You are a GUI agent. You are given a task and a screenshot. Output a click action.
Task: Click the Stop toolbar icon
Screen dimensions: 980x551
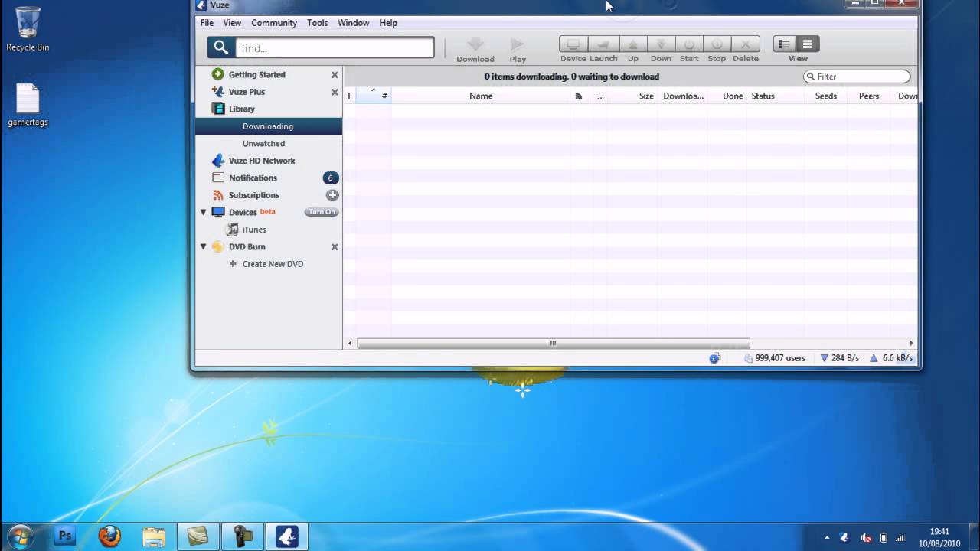click(x=717, y=44)
